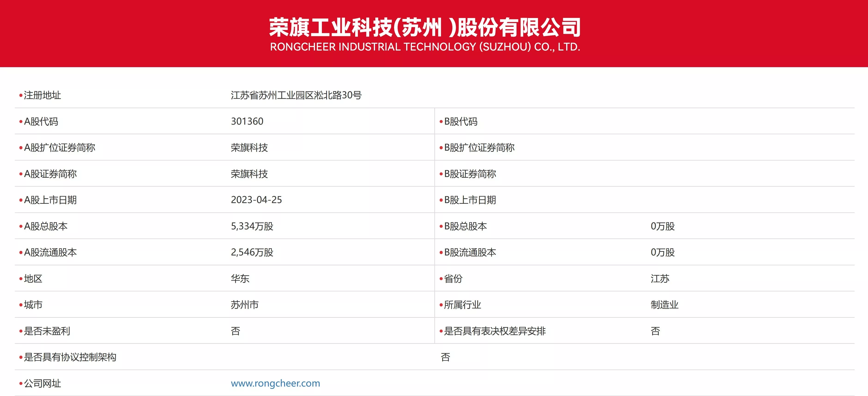Select 荣旗科技 in the A股证券简称 row

(249, 174)
